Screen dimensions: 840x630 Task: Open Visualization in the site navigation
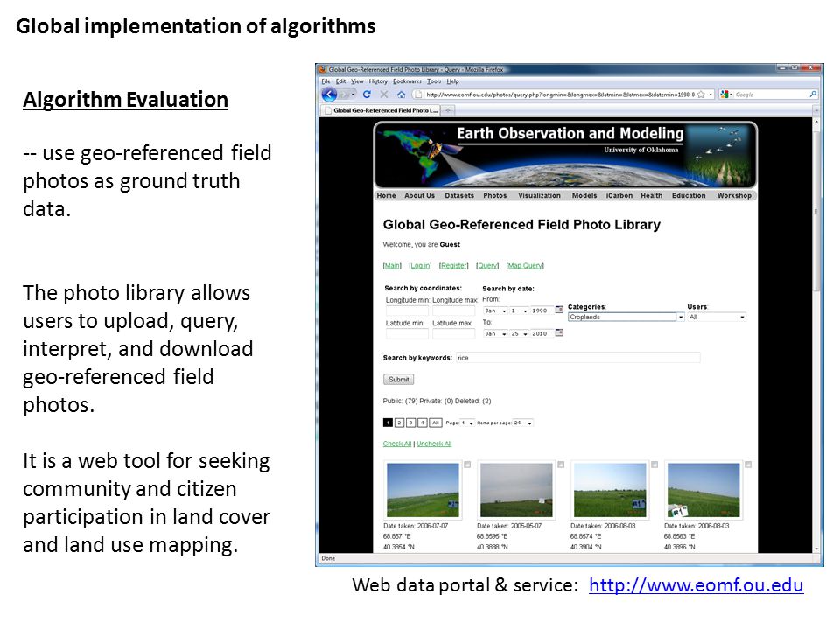tap(540, 195)
